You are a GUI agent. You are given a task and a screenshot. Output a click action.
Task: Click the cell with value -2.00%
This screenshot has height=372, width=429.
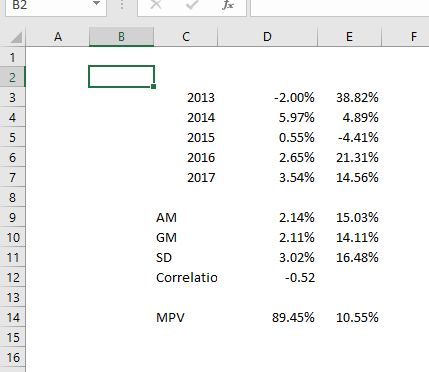pyautogui.click(x=267, y=97)
